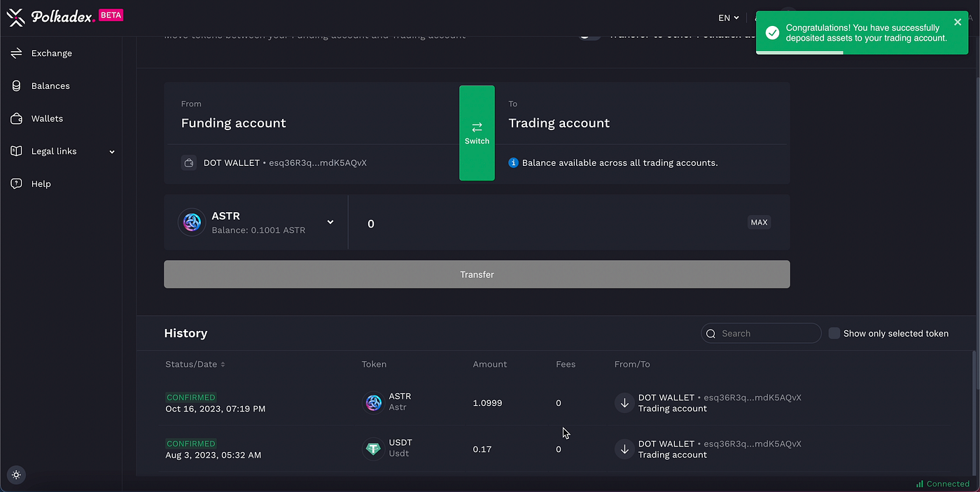Click the Connected signal bars status icon
980x492 pixels.
pyautogui.click(x=920, y=484)
